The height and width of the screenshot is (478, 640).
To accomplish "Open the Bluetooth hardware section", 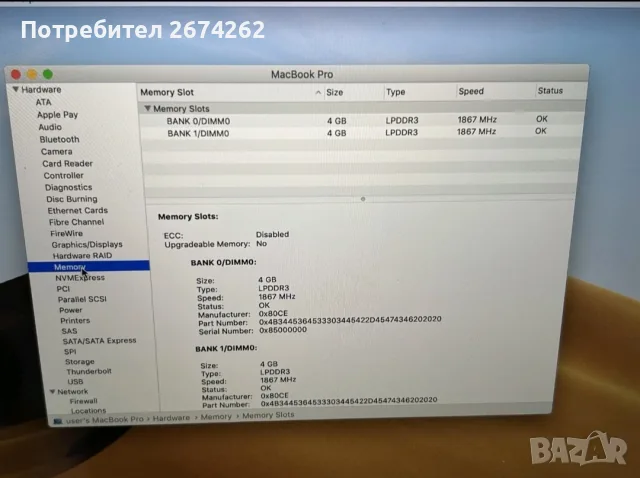I will (x=59, y=139).
